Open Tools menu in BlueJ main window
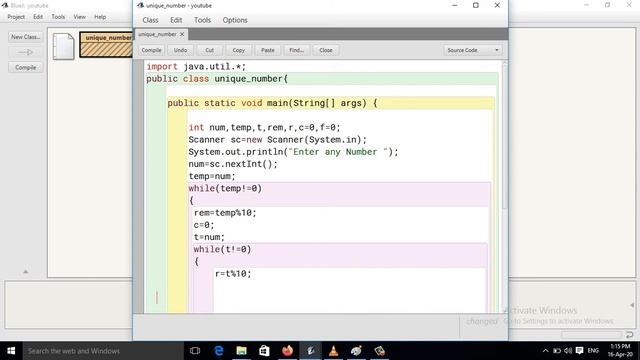Image resolution: width=640 pixels, height=360 pixels. [x=58, y=17]
